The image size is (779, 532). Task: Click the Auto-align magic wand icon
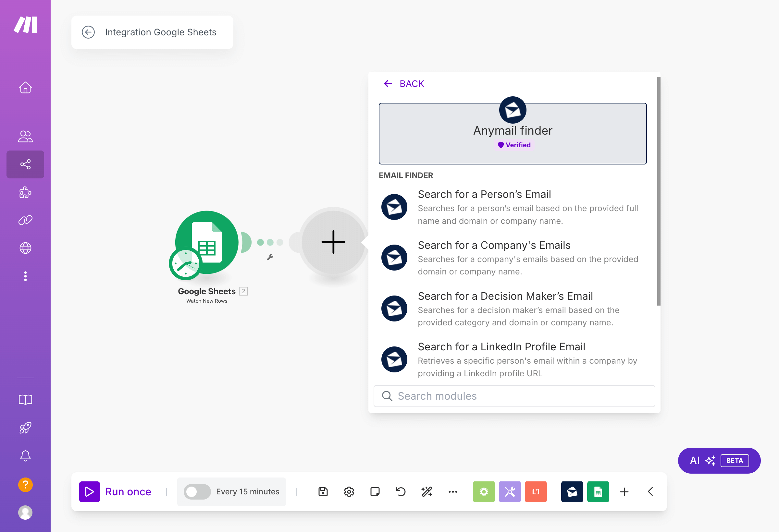[427, 491]
